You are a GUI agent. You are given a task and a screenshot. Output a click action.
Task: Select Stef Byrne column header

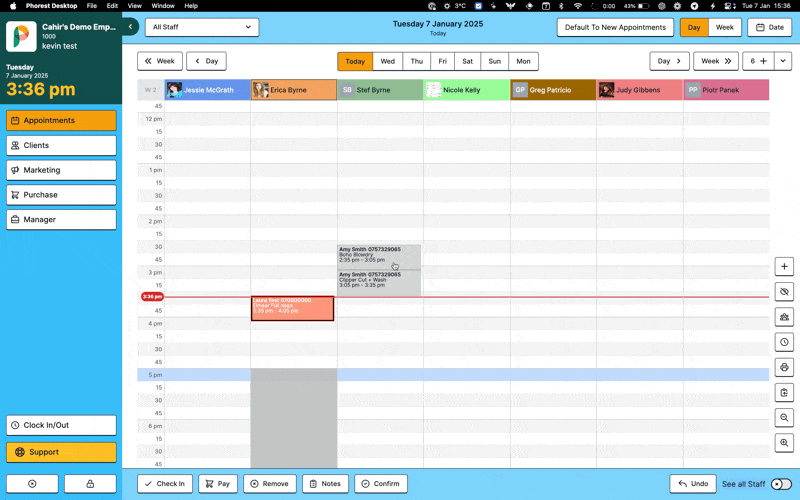(x=380, y=90)
